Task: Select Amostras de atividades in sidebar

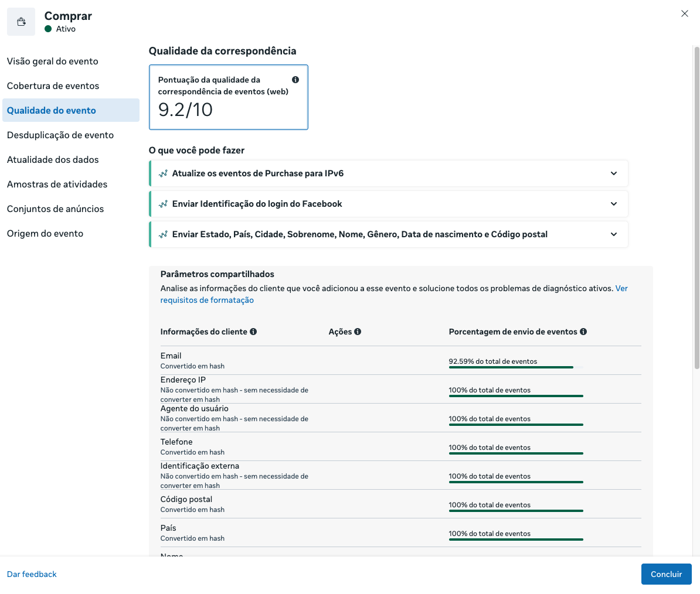Action: 57,184
